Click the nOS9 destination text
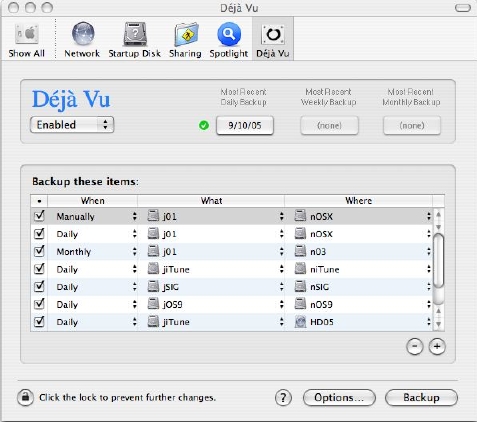 click(x=321, y=304)
